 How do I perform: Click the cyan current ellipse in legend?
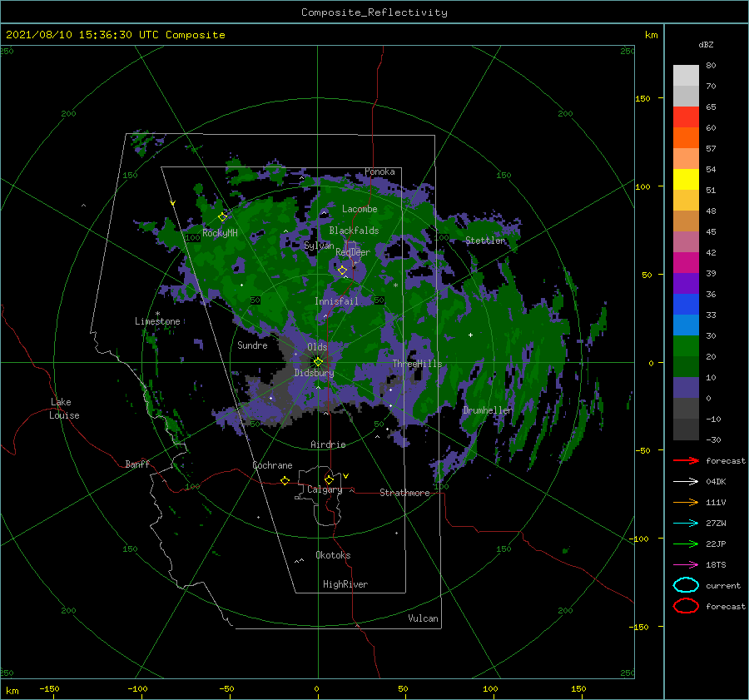pyautogui.click(x=686, y=585)
